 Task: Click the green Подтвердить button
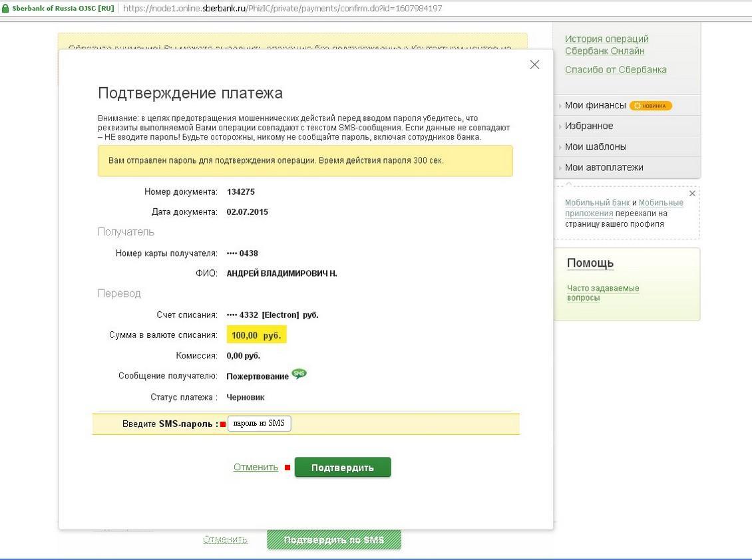(343, 468)
